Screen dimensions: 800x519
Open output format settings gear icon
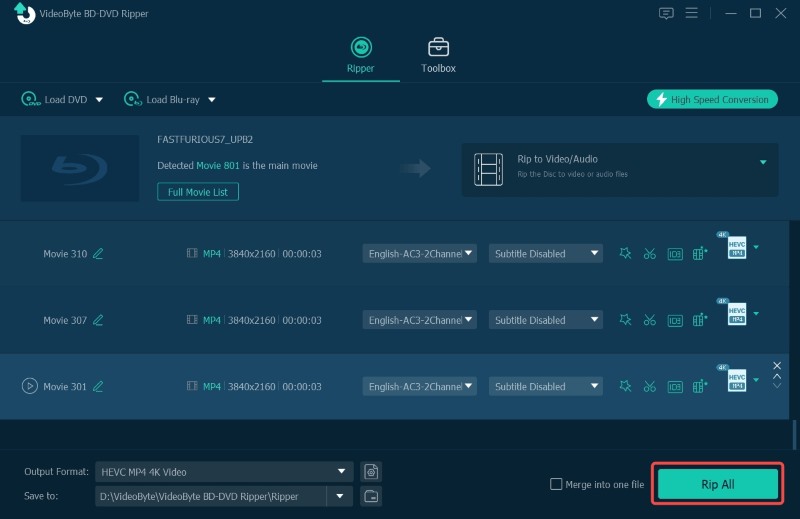371,471
